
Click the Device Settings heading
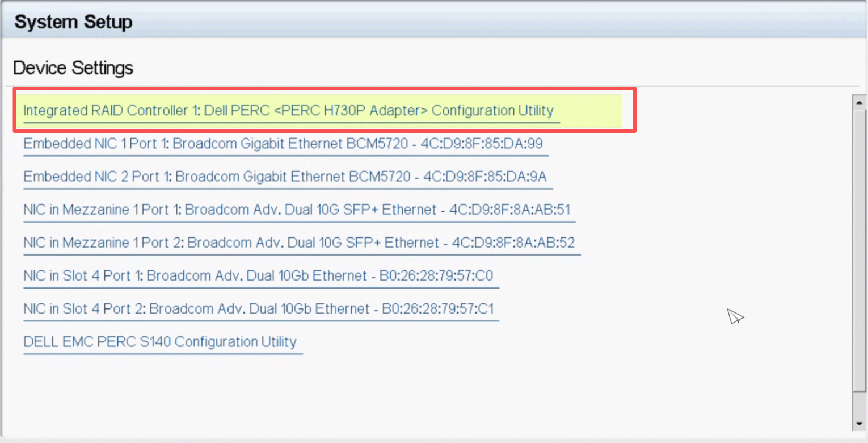pos(73,68)
